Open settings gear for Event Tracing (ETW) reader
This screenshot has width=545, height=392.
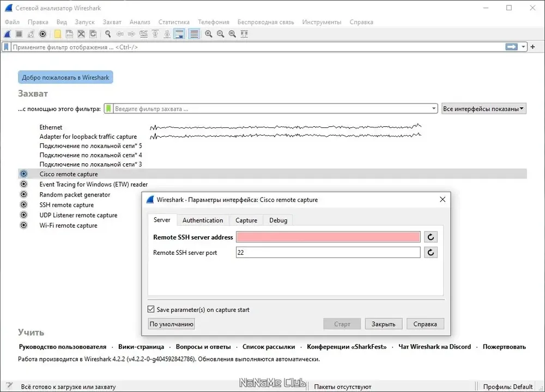tap(23, 184)
